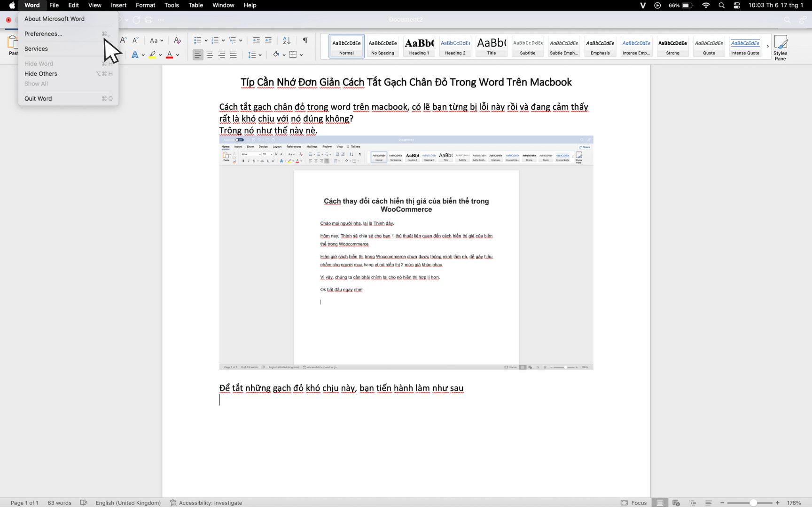This screenshot has width=812, height=508.
Task: Toggle Align Left paragraph alignment
Action: (x=198, y=55)
